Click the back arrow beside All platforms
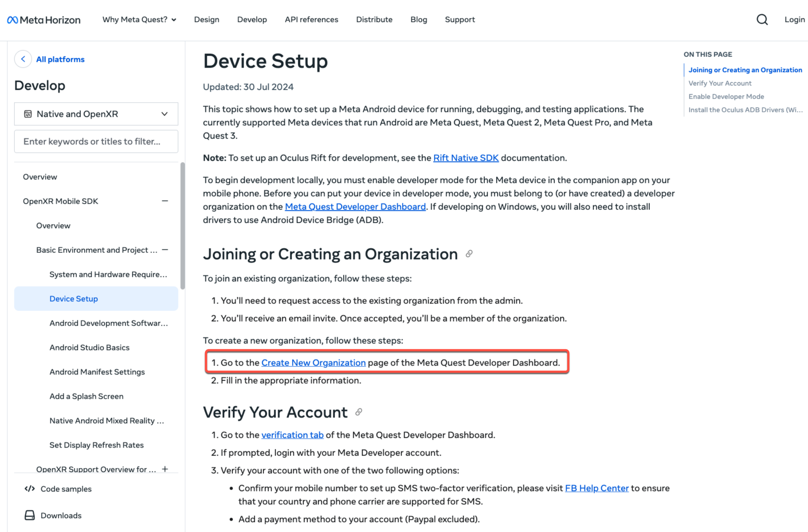The height and width of the screenshot is (532, 808). 23,59
